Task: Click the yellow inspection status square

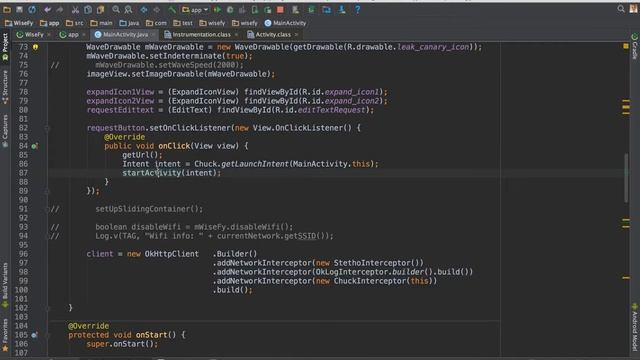Action: click(x=626, y=47)
